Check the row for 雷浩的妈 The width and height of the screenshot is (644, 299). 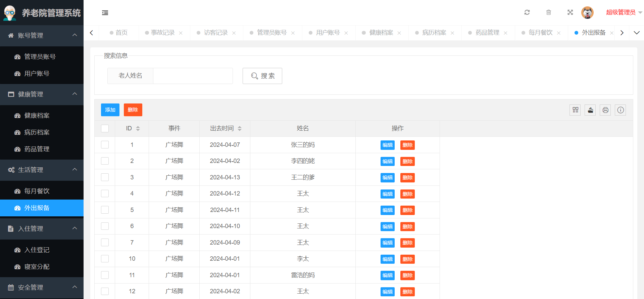point(105,275)
